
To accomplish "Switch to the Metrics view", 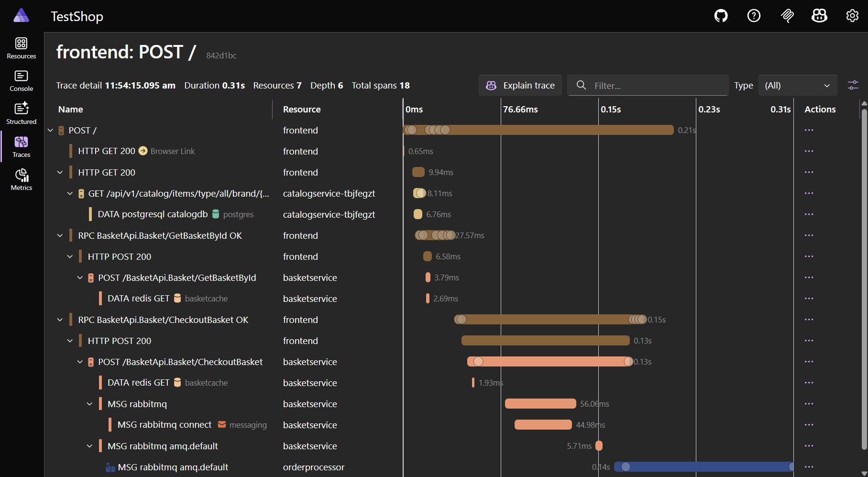I will 21,179.
